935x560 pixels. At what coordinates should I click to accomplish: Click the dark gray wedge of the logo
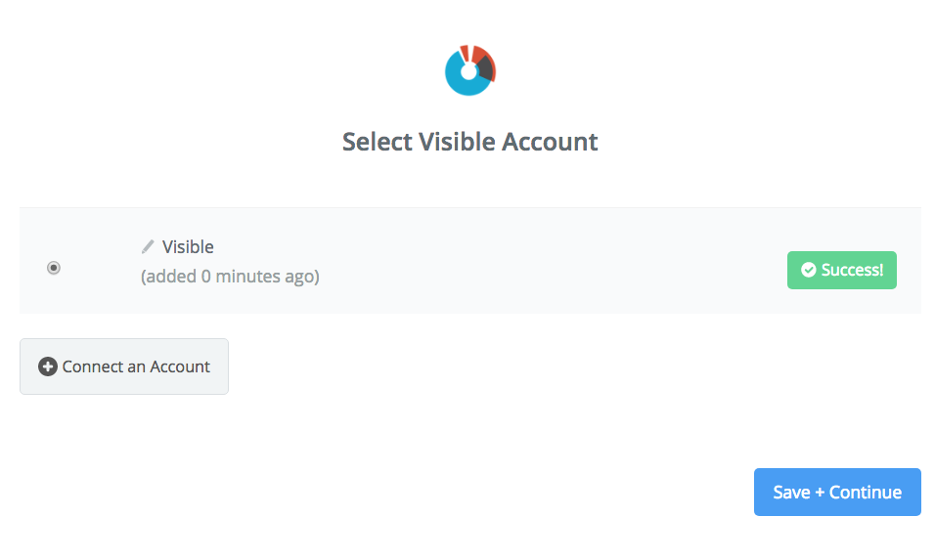[485, 69]
